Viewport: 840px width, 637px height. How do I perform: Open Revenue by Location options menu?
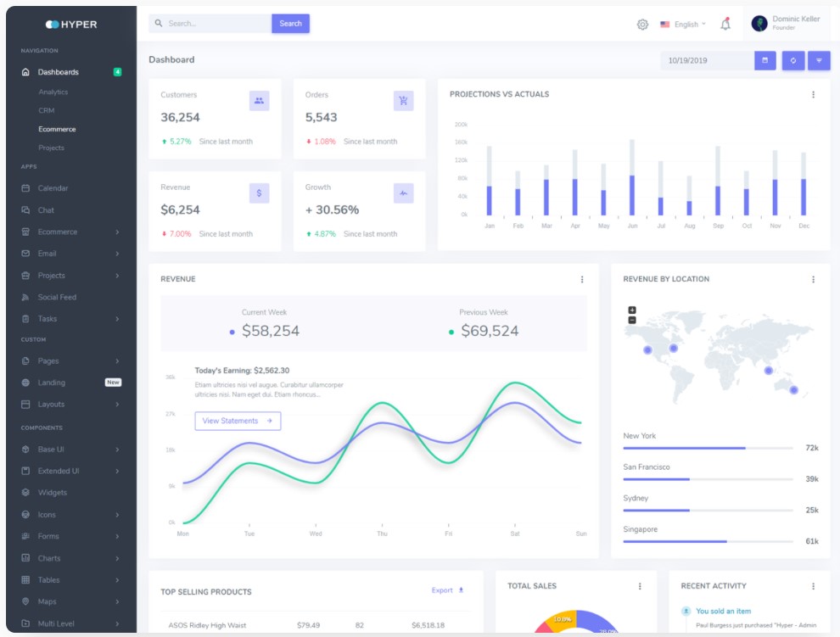pyautogui.click(x=813, y=279)
